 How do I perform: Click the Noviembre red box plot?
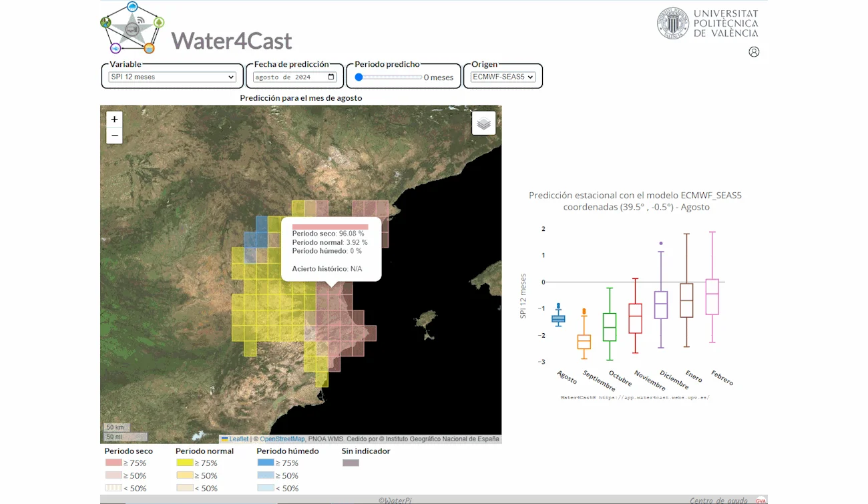click(635, 318)
